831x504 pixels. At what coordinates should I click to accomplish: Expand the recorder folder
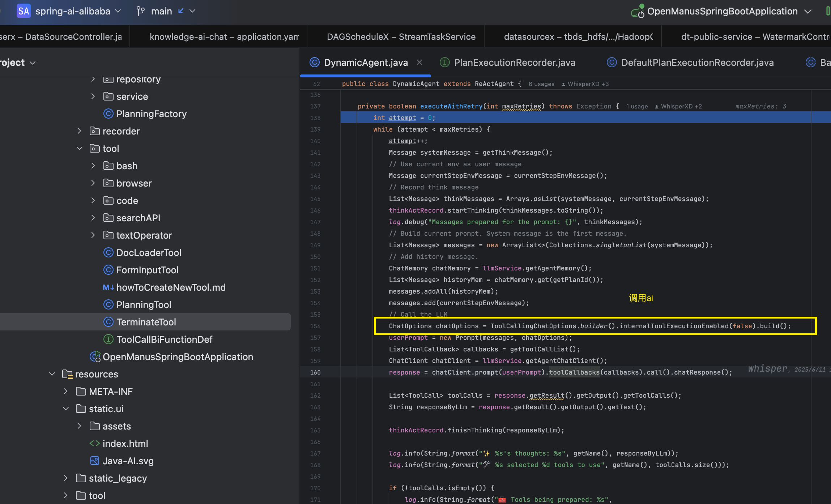point(80,131)
